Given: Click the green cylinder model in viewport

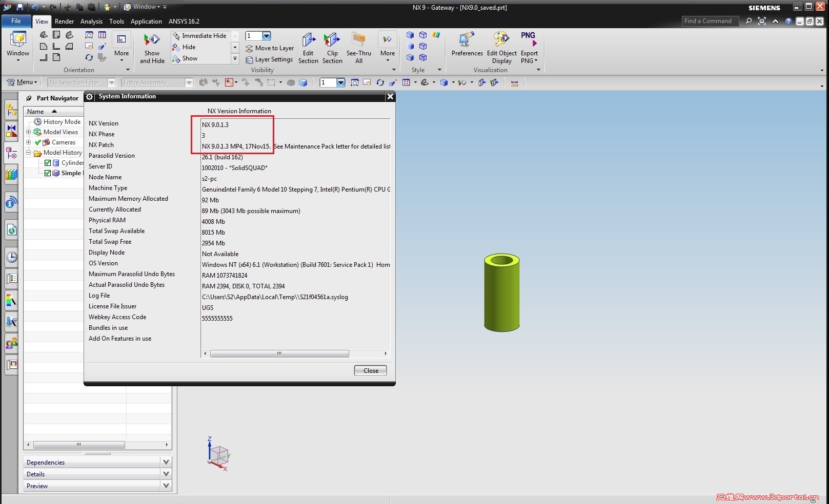Looking at the screenshot, I should (x=501, y=292).
